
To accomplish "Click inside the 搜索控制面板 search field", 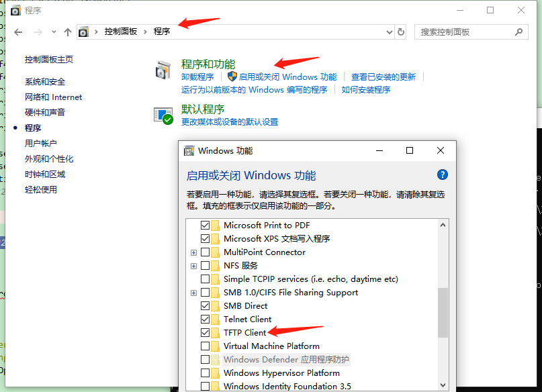I will (x=470, y=31).
